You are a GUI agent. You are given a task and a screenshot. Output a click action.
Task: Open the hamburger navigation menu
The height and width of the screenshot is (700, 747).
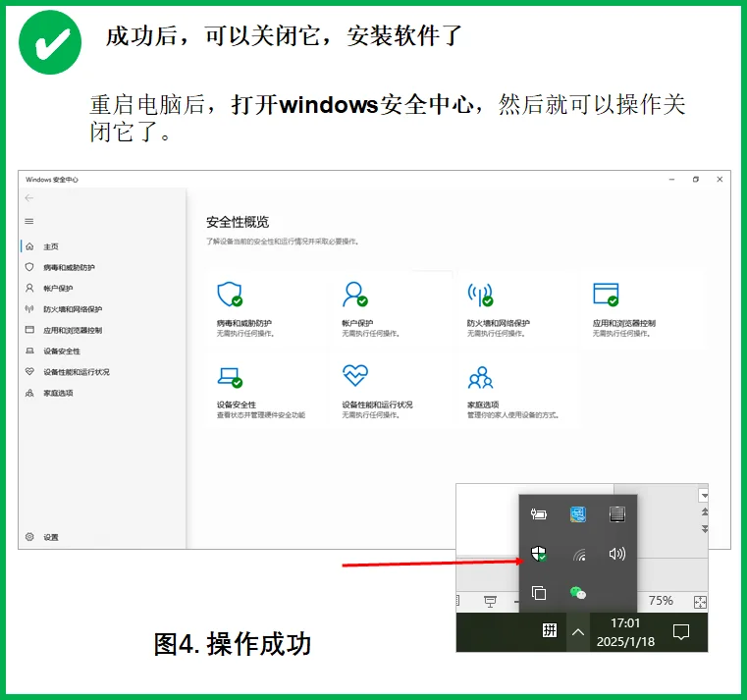(x=29, y=221)
